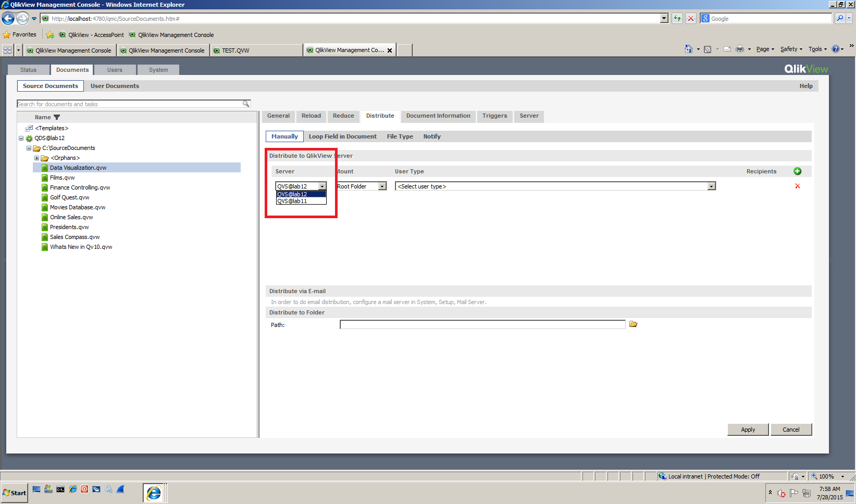Click the browser Help question mark icon
Viewport: 856px width, 504px height.
836,49
